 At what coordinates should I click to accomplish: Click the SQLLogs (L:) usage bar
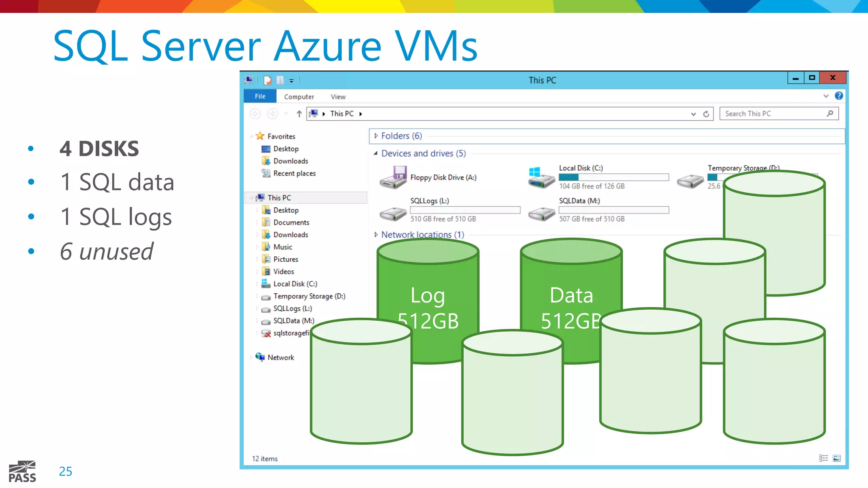pyautogui.click(x=465, y=210)
